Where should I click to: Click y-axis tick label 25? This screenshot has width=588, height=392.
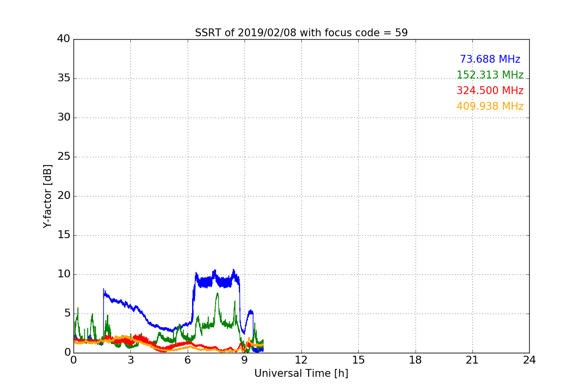click(64, 157)
